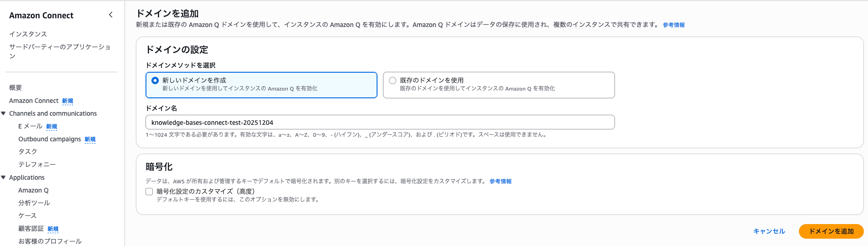Collapse the Amazon Connect sidebar with chevron
This screenshot has width=868, height=246.
pos(111,15)
